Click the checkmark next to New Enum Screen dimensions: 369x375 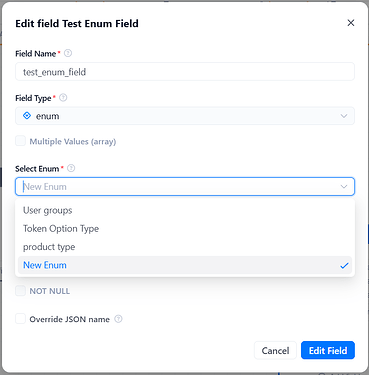(x=344, y=265)
